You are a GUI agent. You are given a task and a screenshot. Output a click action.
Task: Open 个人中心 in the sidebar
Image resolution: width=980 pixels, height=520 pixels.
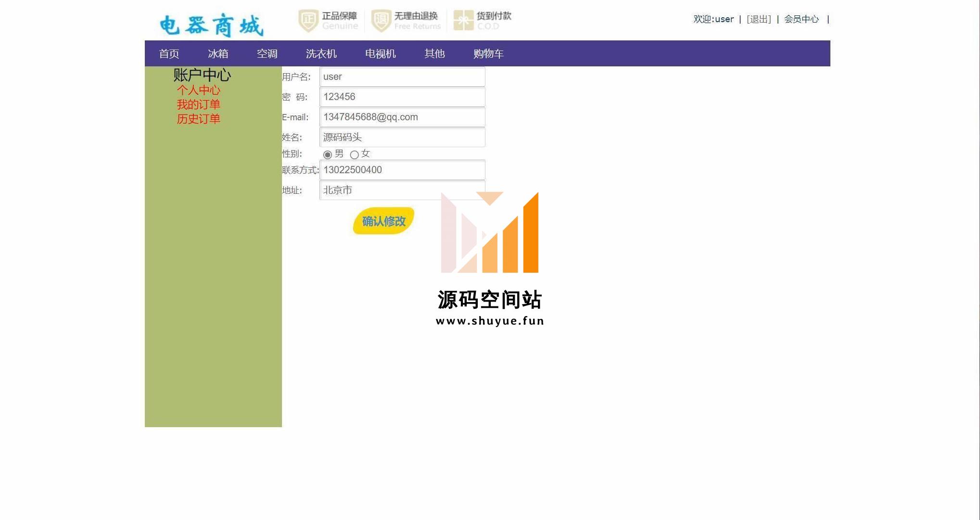point(198,90)
